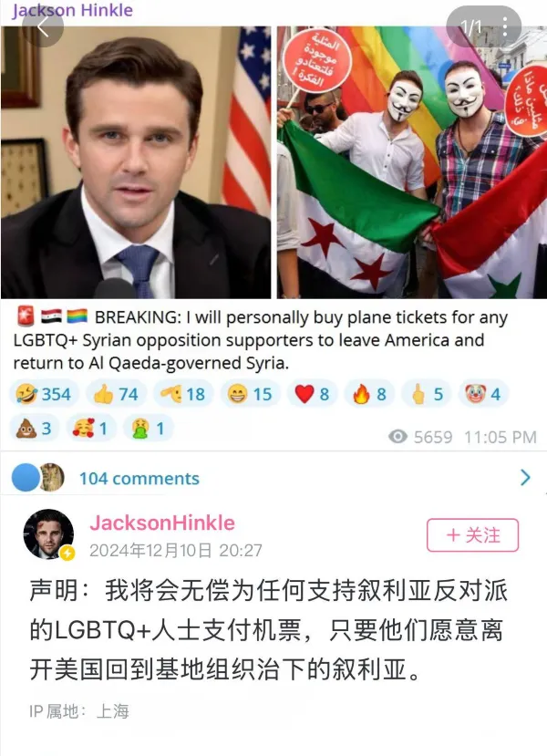This screenshot has height=756, width=547.
Task: Toggle the thumbs up reaction with 74
Action: pos(116,394)
